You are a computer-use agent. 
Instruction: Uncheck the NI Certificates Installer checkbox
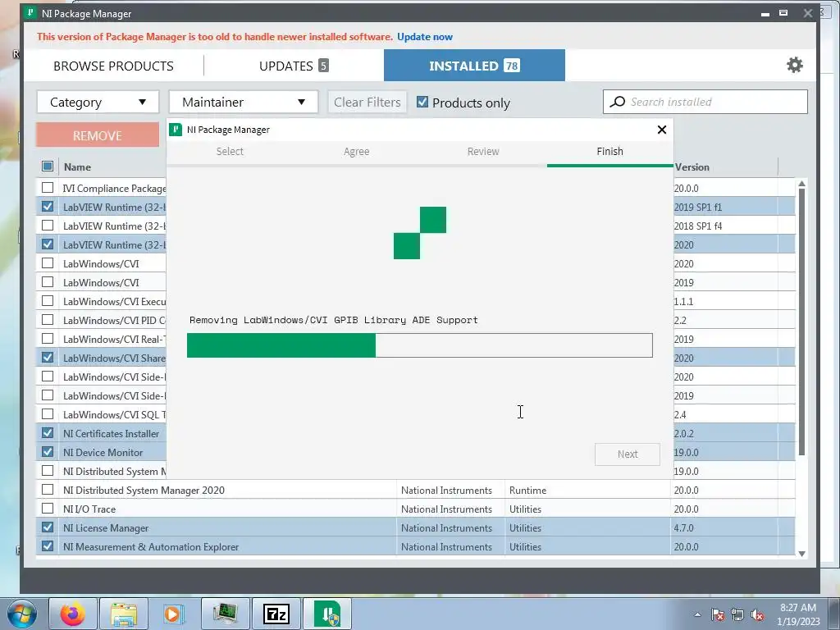pyautogui.click(x=47, y=433)
